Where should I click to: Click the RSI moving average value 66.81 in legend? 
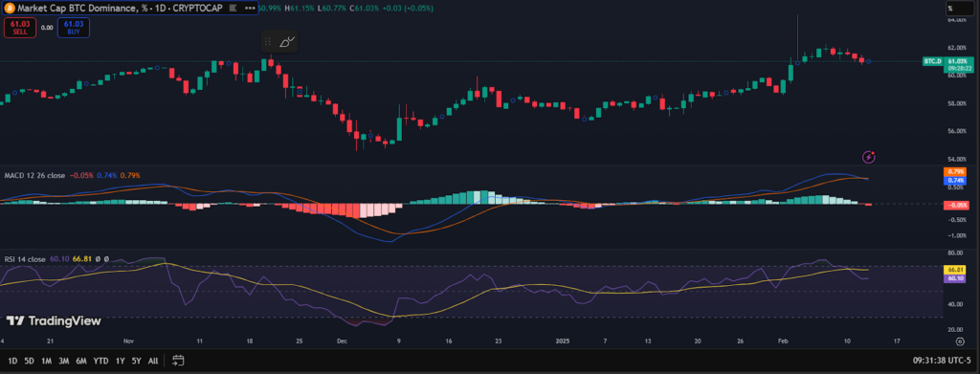point(82,258)
